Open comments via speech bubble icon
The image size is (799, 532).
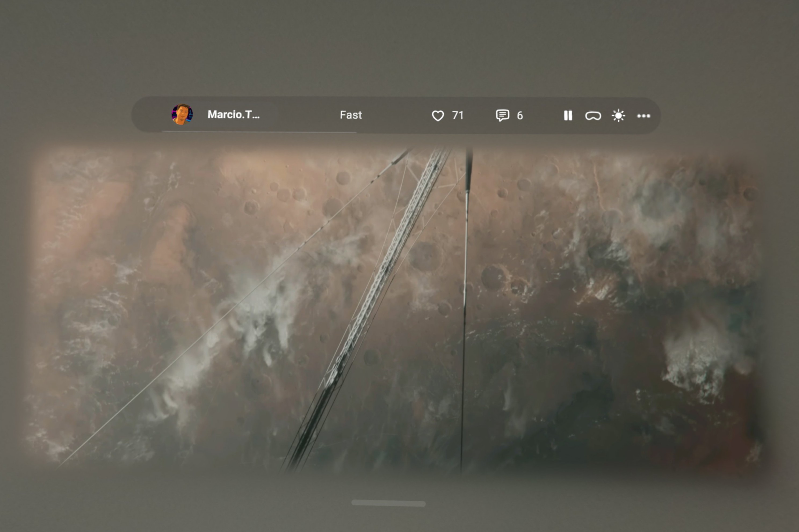click(x=502, y=115)
